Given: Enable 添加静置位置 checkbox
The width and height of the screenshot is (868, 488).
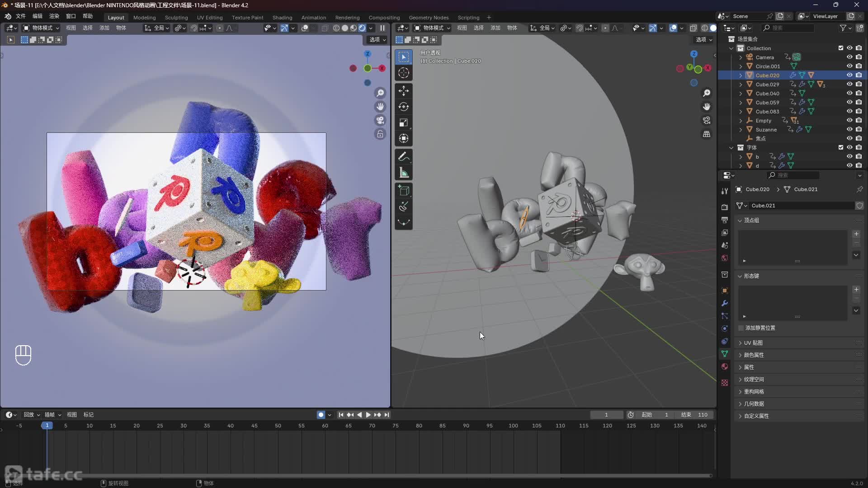Looking at the screenshot, I should click(741, 328).
